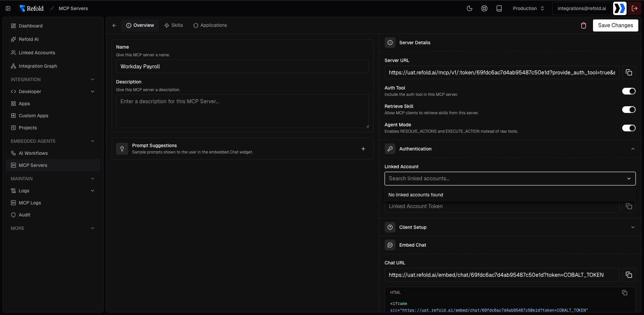The width and height of the screenshot is (644, 315).
Task: Open Apps in sidebar
Action: coord(53,104)
